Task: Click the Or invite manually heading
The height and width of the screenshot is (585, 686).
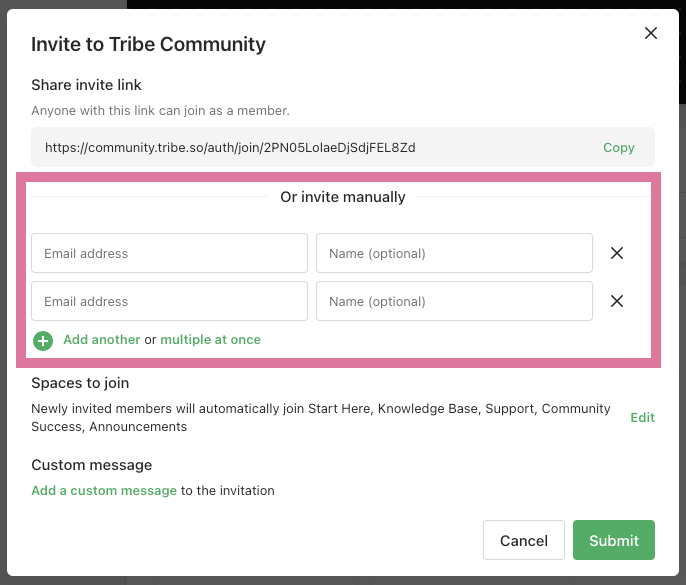Action: point(343,197)
